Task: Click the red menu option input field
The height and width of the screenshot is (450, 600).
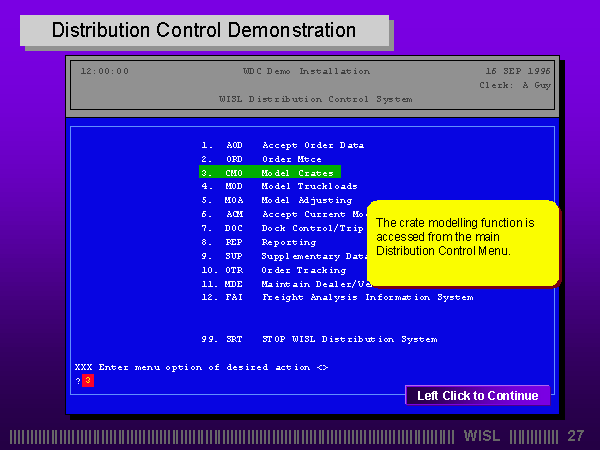Action: point(88,381)
